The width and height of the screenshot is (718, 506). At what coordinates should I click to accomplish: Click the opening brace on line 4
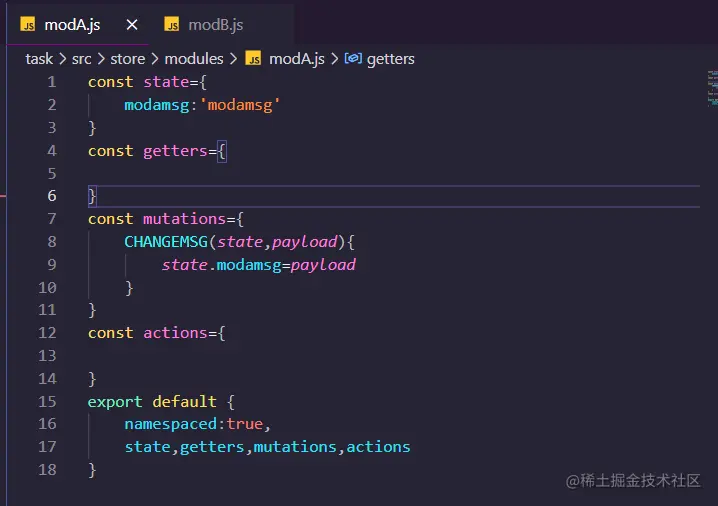coord(221,151)
